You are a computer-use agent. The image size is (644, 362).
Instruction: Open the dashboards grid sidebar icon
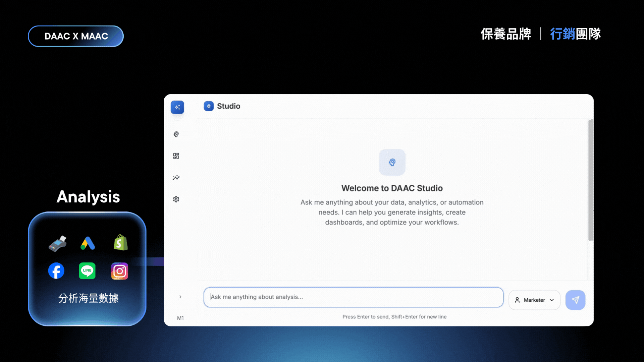click(176, 156)
